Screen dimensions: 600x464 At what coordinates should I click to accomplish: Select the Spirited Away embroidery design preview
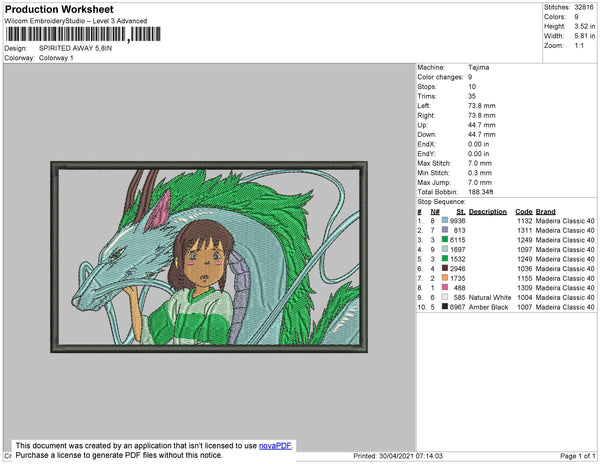(209, 257)
